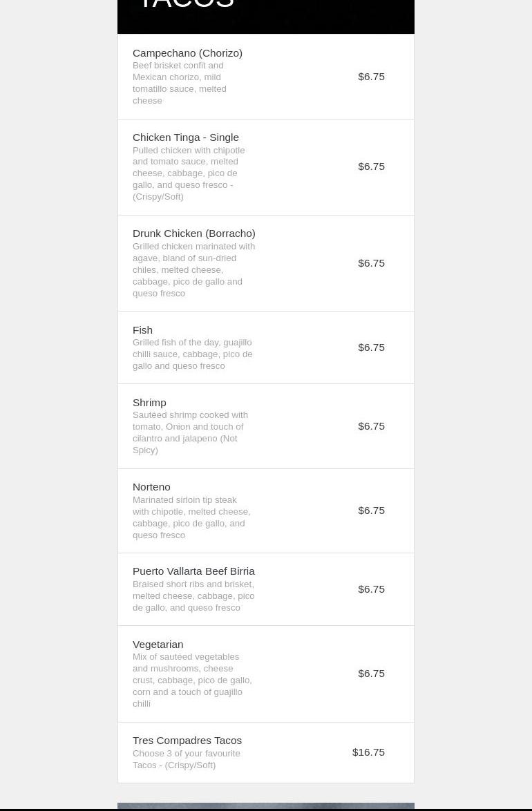
Task: Click the Shrimp taco description text
Action: click(x=190, y=432)
